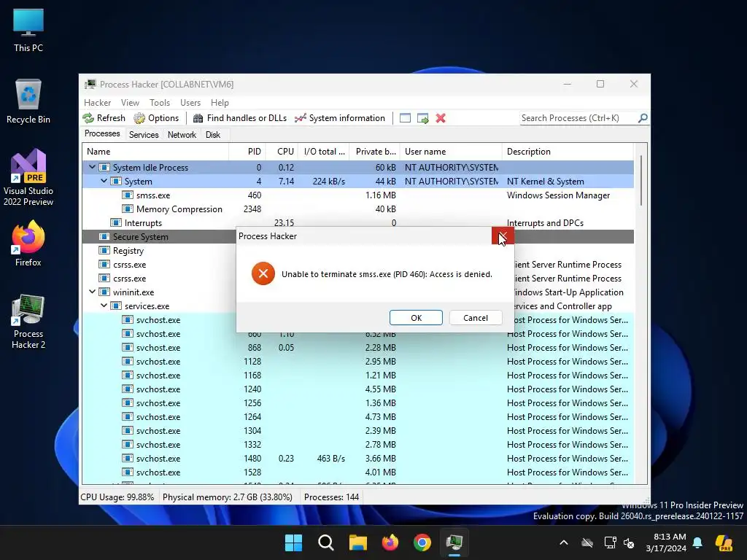747x560 pixels.
Task: Switch to the Services tab
Action: 144,135
